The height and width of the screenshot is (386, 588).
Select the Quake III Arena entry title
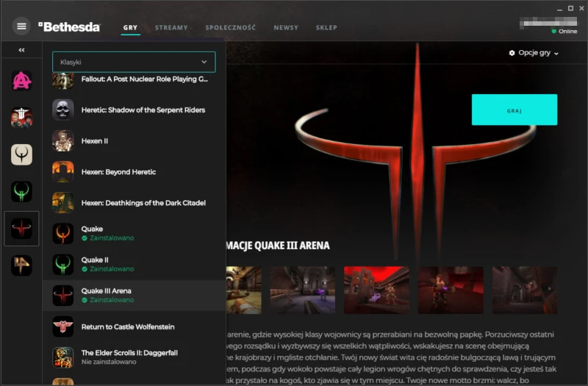106,290
